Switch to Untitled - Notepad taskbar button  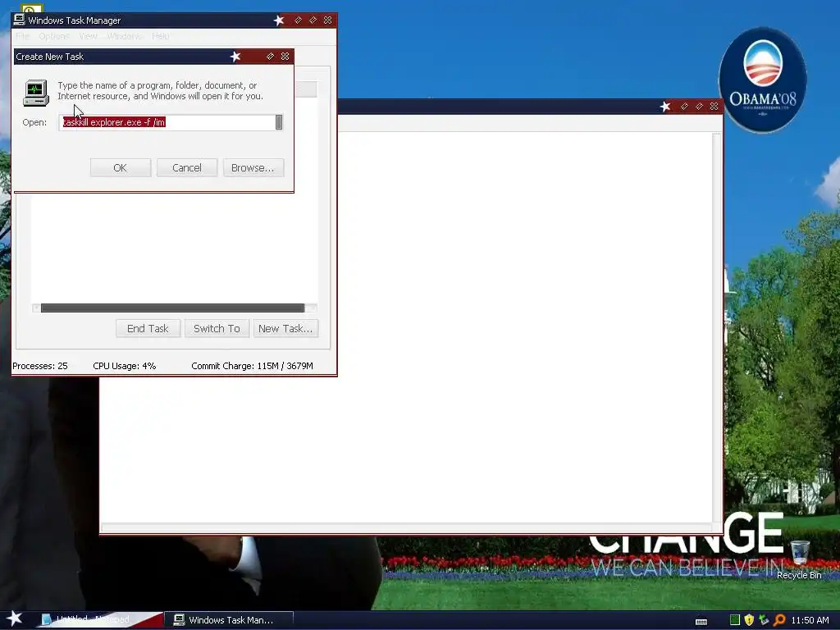[x=99, y=620]
